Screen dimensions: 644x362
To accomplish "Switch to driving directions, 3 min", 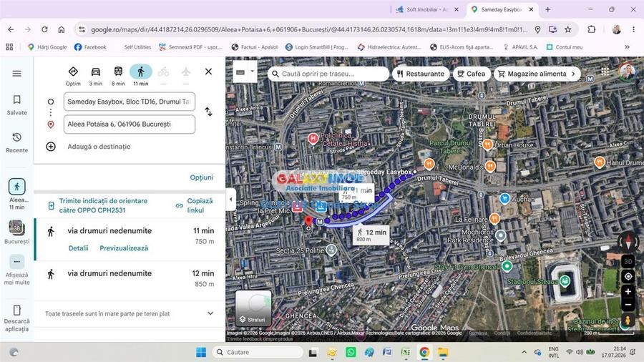I will (x=96, y=72).
